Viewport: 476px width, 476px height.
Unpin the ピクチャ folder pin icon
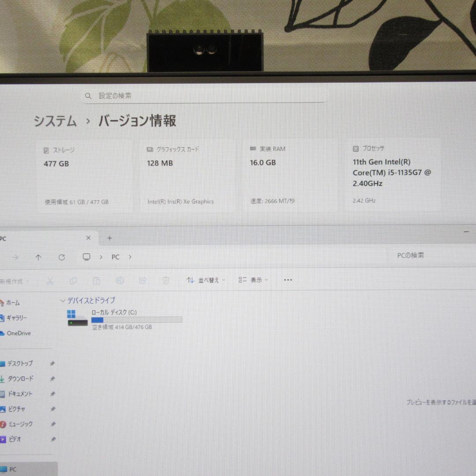click(x=53, y=409)
